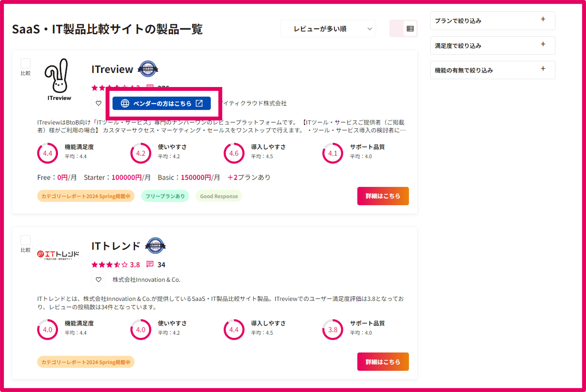The width and height of the screenshot is (586, 392).
Task: Click the 導入しやすさ 4.6 score ring
Action: tap(234, 153)
